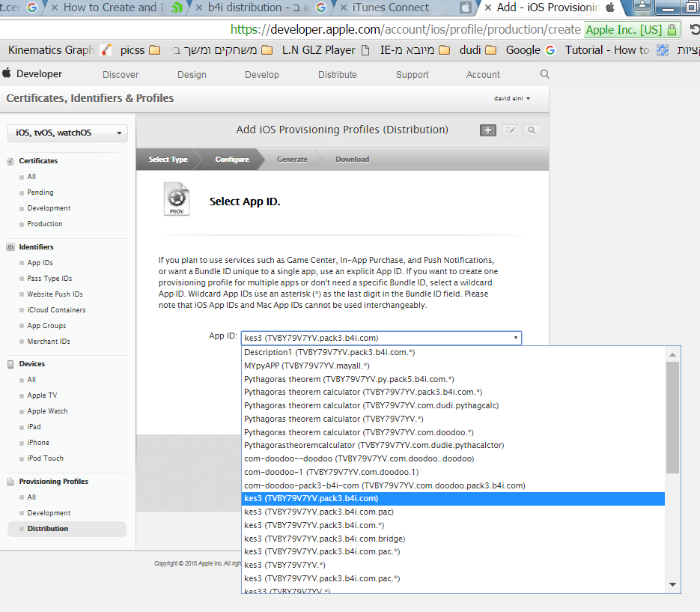
Task: Open the Account menu
Action: 483,75
